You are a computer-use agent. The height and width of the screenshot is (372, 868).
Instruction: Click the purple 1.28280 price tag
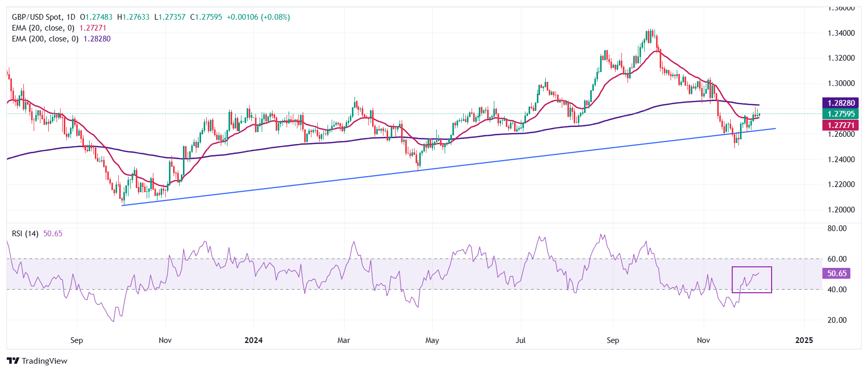841,103
